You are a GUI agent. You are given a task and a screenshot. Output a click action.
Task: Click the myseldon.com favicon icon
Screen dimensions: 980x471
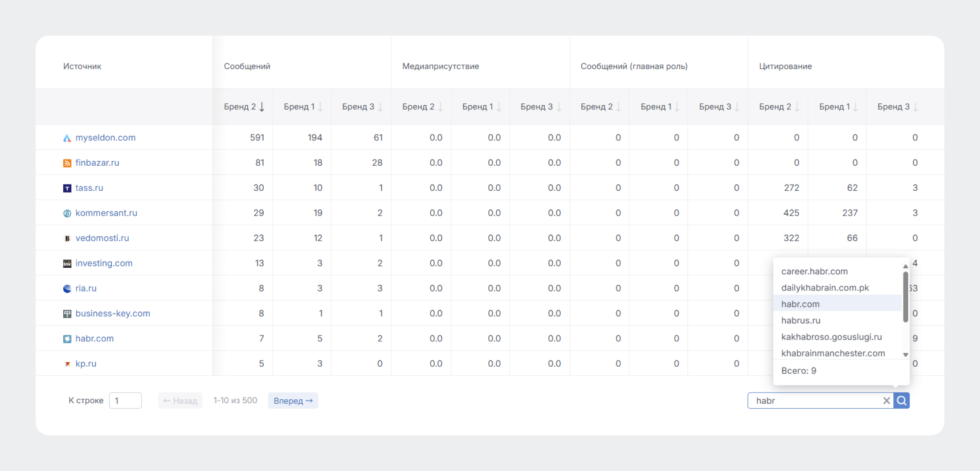tap(67, 138)
